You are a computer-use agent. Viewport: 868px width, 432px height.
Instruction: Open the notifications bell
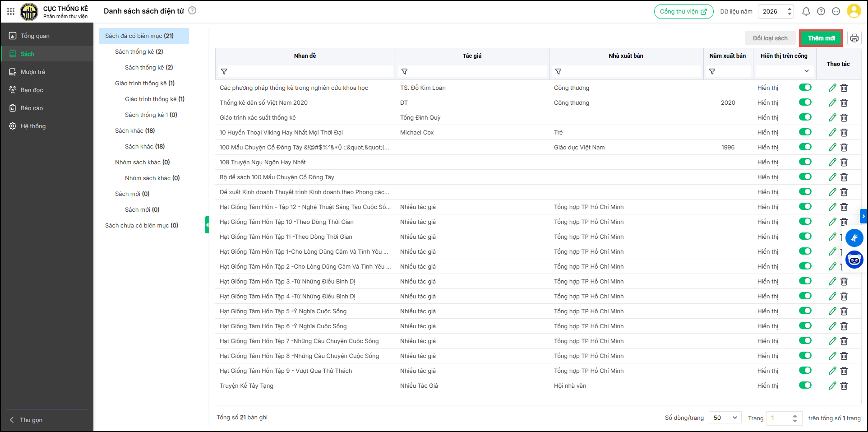pyautogui.click(x=806, y=11)
